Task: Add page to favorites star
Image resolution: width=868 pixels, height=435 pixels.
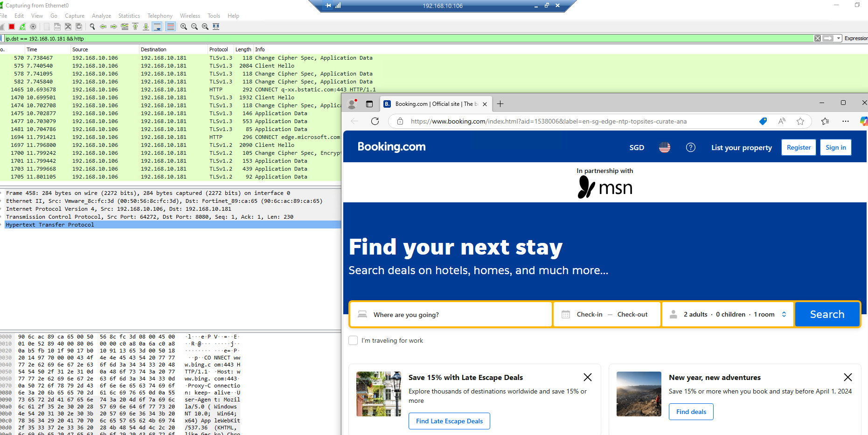Action: (x=800, y=121)
